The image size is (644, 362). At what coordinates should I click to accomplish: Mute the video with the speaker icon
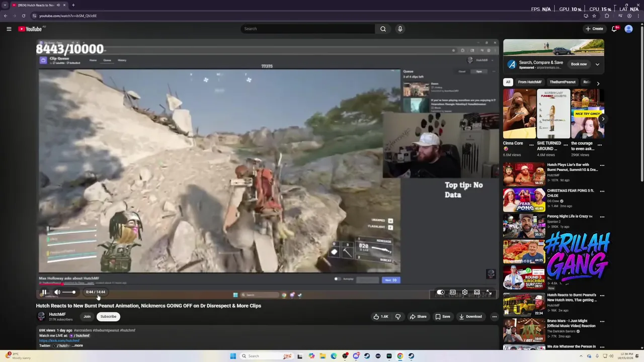point(57,292)
